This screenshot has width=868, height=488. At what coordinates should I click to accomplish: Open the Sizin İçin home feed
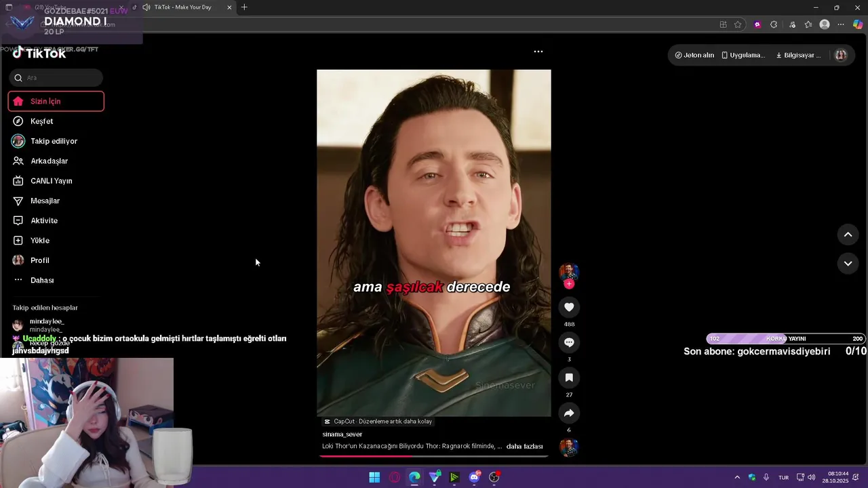(56, 101)
